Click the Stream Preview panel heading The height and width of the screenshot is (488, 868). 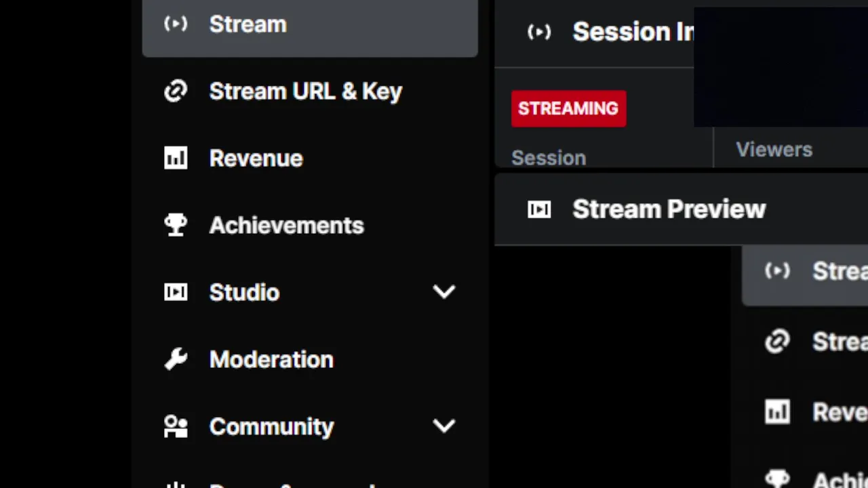[x=669, y=209]
